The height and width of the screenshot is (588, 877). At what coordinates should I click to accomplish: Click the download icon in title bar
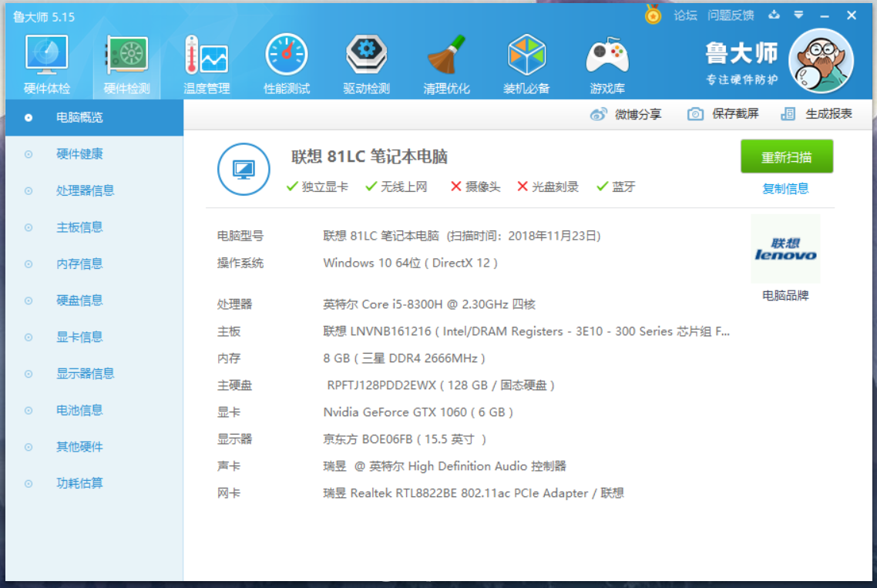(x=775, y=14)
